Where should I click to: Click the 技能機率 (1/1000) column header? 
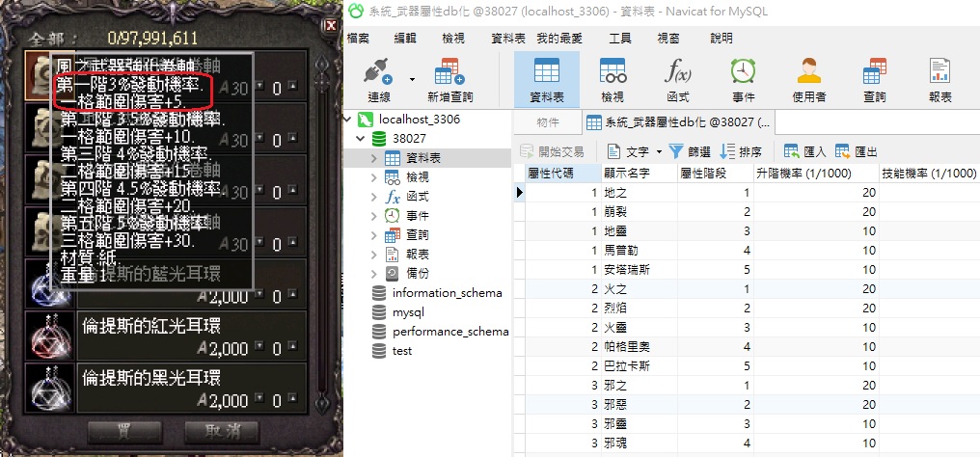(930, 173)
